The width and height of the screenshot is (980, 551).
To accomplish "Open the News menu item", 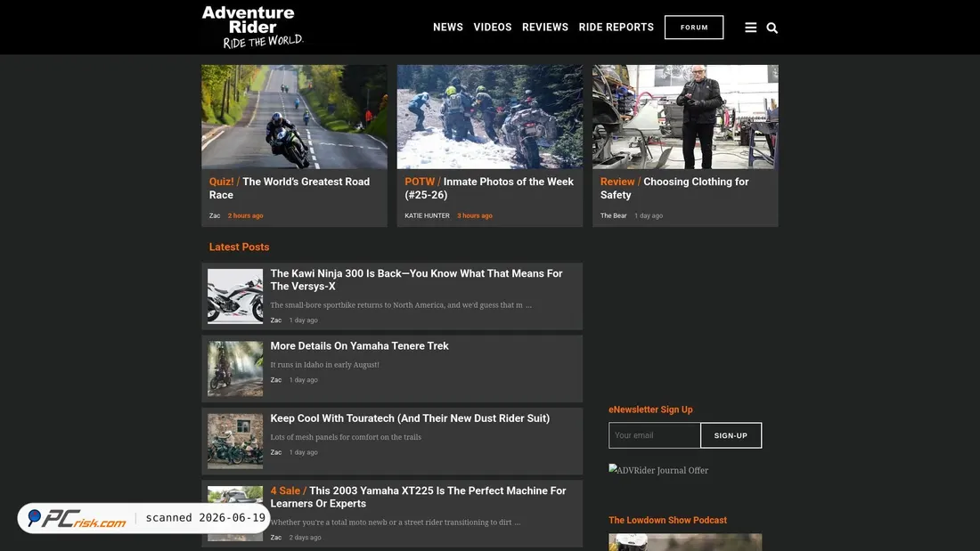I will tap(448, 28).
